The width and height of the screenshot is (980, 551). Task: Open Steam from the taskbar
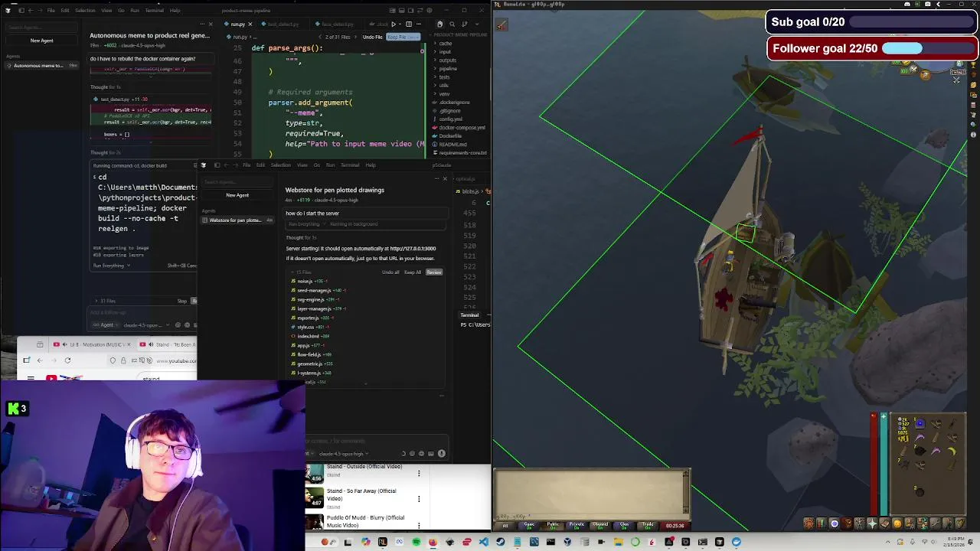click(500, 542)
